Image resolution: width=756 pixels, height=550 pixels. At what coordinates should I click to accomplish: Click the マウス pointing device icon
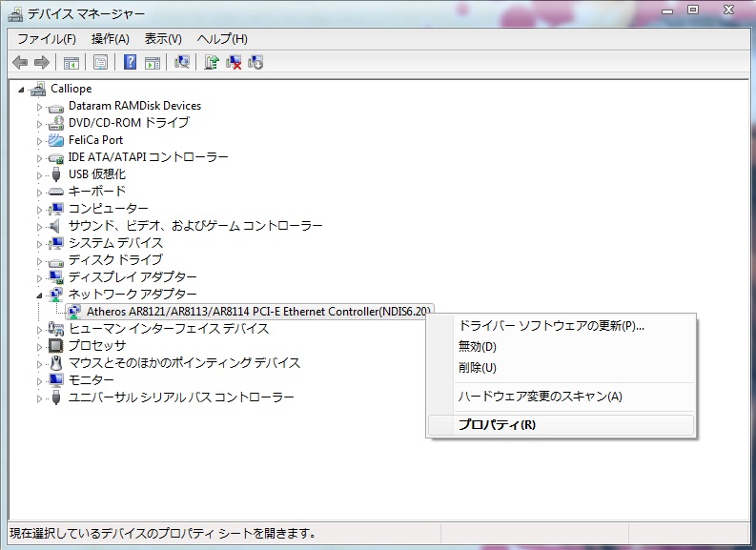point(56,363)
